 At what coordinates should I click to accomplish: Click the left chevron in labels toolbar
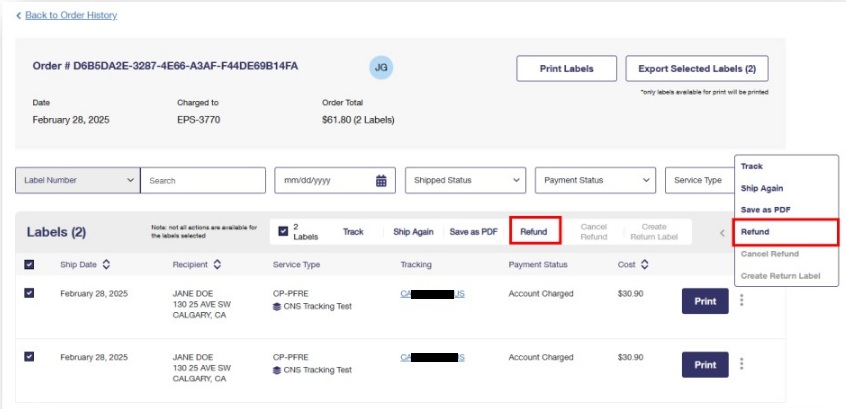pyautogui.click(x=722, y=232)
